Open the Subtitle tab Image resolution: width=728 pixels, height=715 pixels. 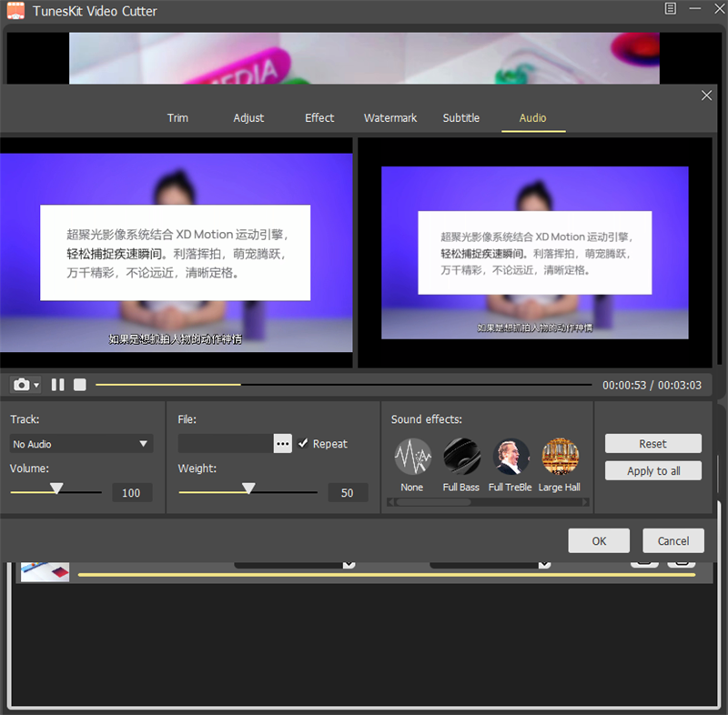point(460,117)
